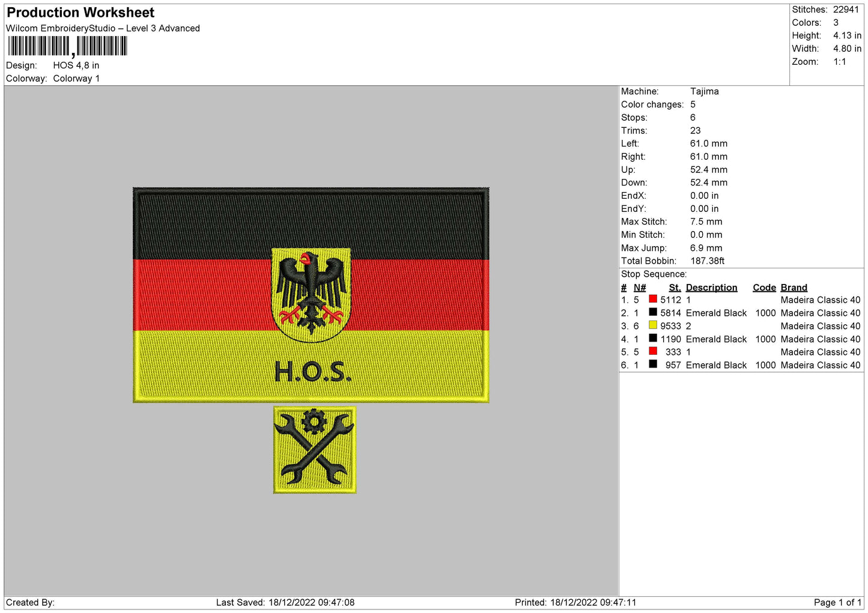The width and height of the screenshot is (868, 613).
Task: Click the Max Jump value '6.9 mm'
Action: tap(706, 248)
